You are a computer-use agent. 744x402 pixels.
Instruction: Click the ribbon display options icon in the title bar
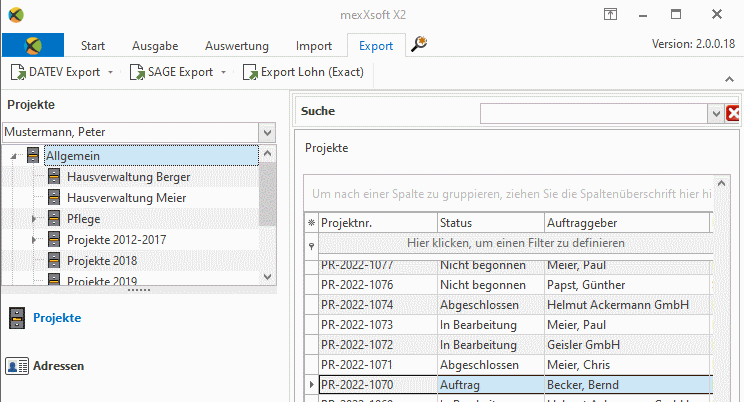tap(610, 14)
